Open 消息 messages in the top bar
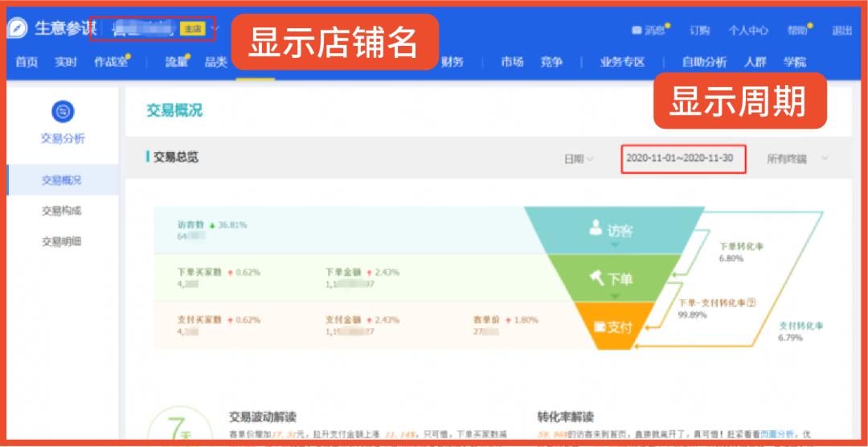 pyautogui.click(x=649, y=31)
